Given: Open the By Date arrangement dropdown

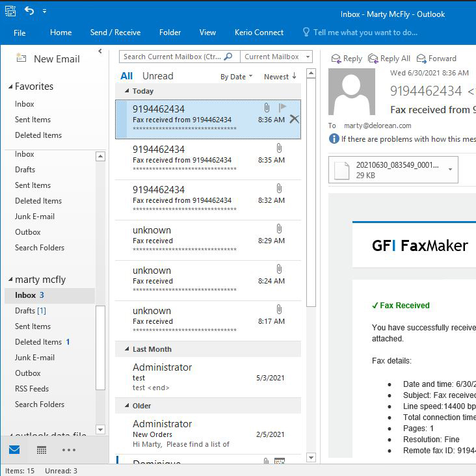Looking at the screenshot, I should 236,77.
